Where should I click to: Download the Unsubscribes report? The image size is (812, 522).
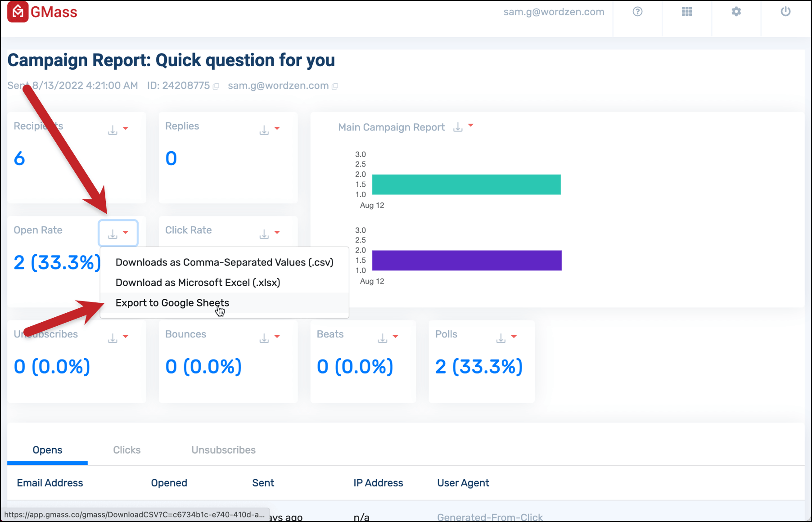click(x=113, y=338)
